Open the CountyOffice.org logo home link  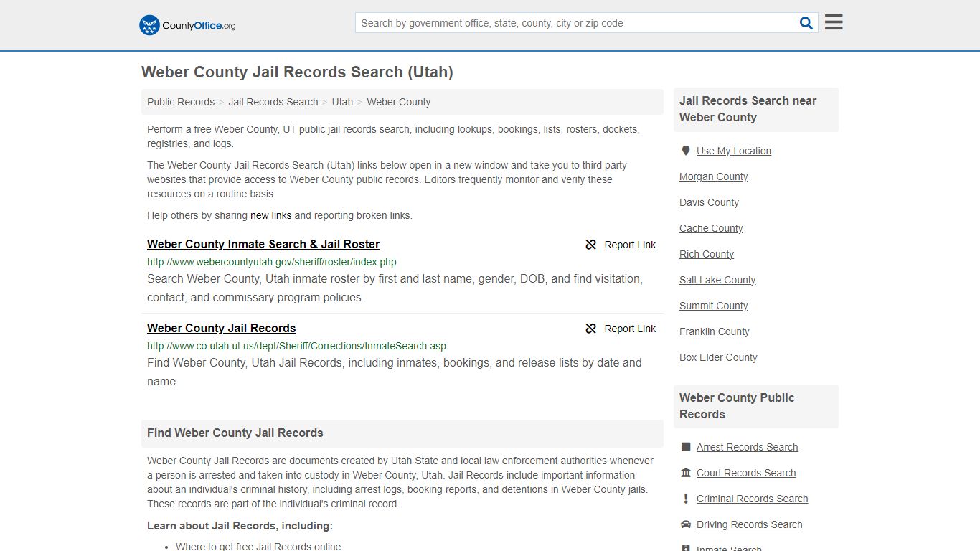(187, 25)
